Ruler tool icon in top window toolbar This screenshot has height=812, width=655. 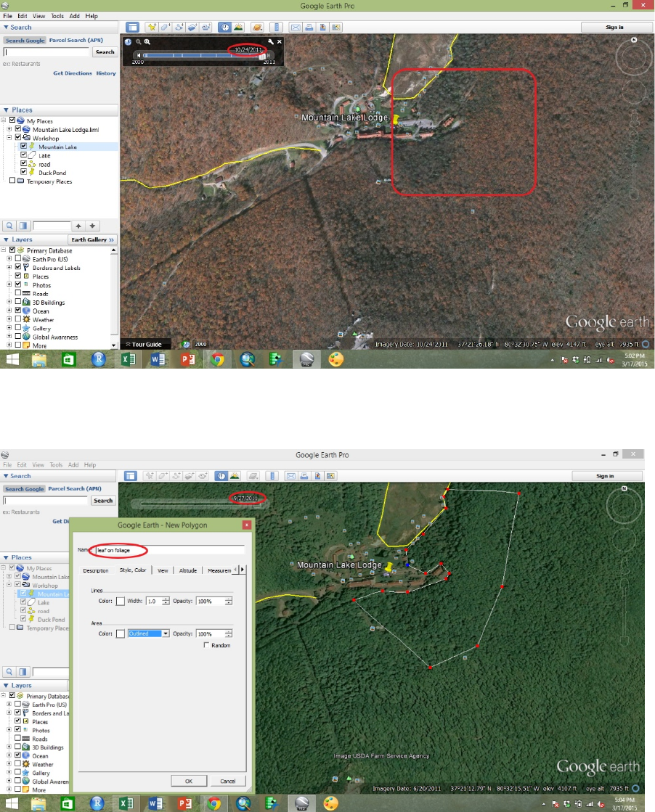(276, 28)
